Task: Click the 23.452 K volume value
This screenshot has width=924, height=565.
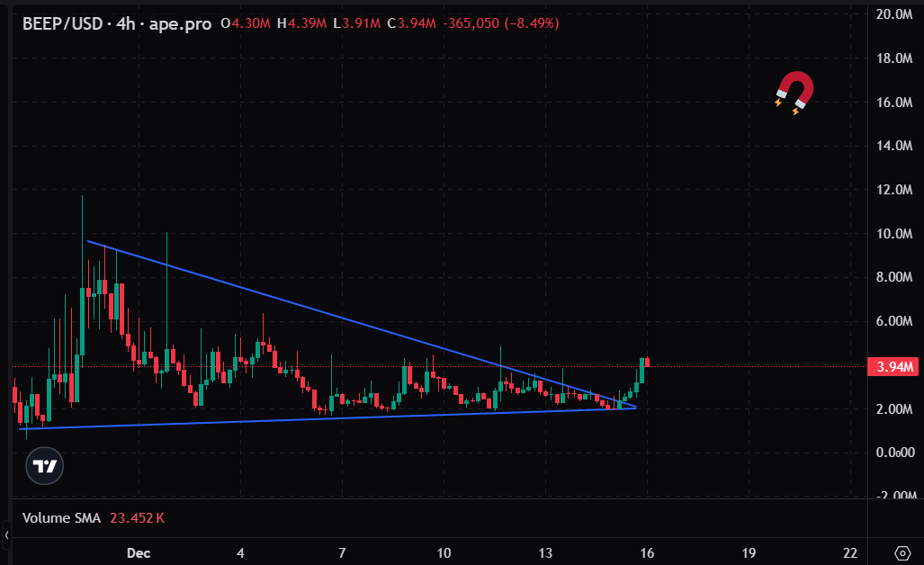Action: pyautogui.click(x=137, y=518)
